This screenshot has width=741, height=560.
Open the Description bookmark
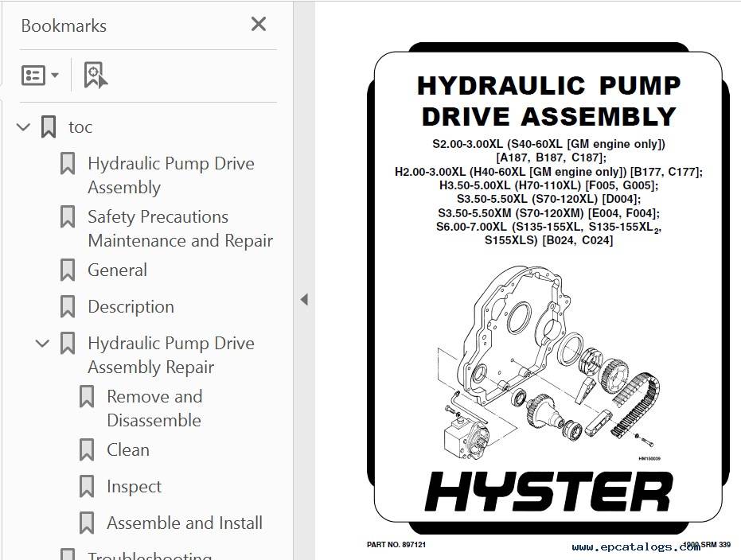tap(131, 307)
